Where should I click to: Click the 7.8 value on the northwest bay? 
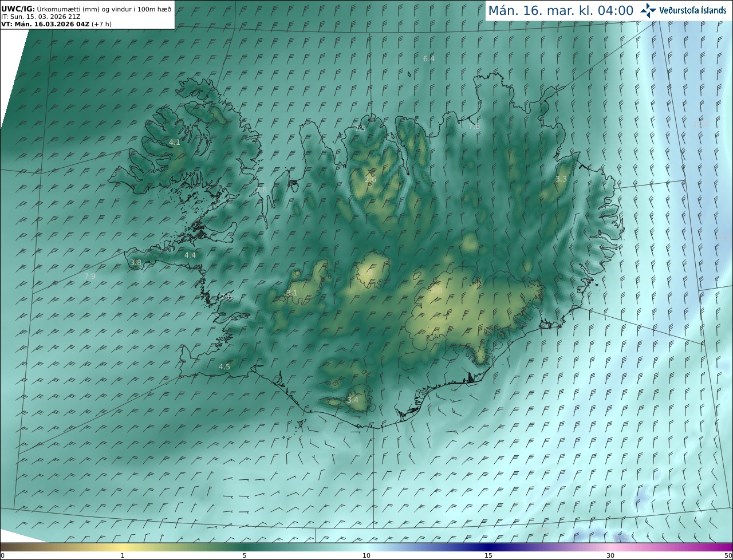point(261,190)
